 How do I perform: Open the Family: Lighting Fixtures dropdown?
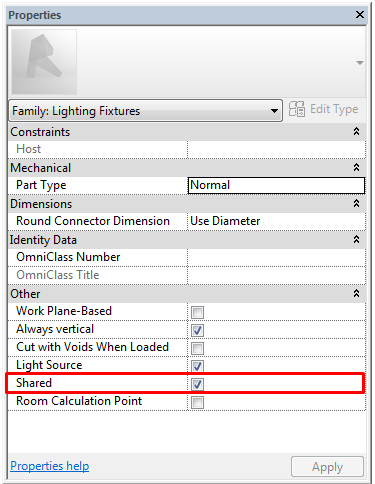click(x=146, y=111)
